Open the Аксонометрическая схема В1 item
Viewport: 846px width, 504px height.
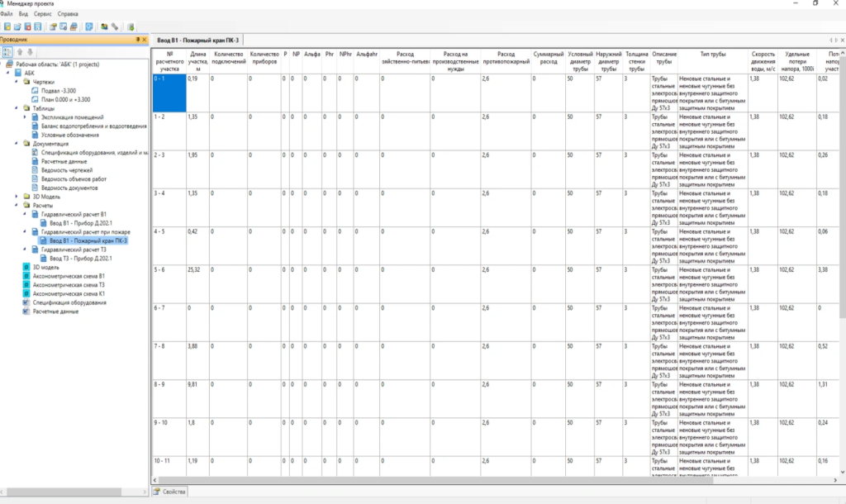pos(67,276)
